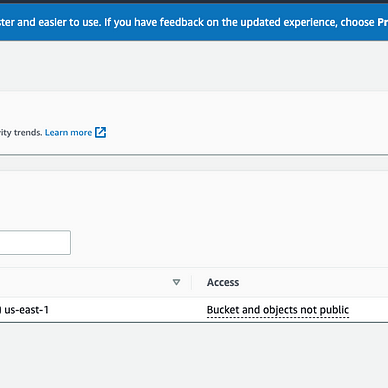This screenshot has width=388, height=388.
Task: Click the blank toolbar area right of search box
Action: pos(229,242)
